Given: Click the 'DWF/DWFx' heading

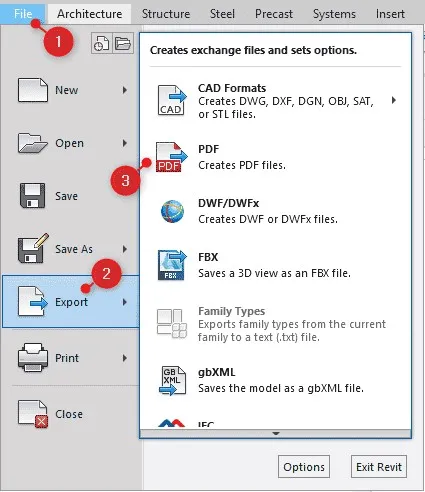Looking at the screenshot, I should coord(228,203).
